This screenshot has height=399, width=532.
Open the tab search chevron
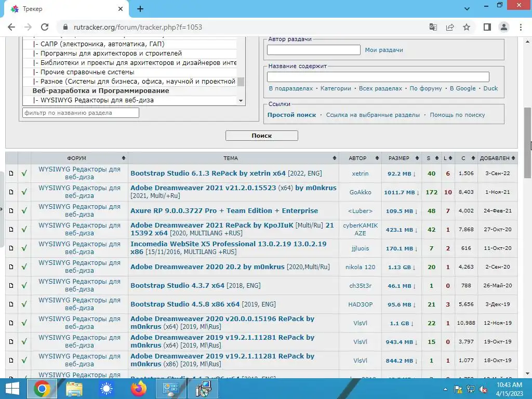pos(467,9)
